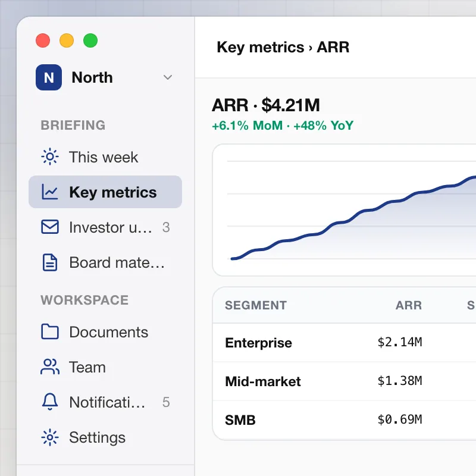This screenshot has height=476, width=476.
Task: Click the sun icon beside This week
Action: 50,157
